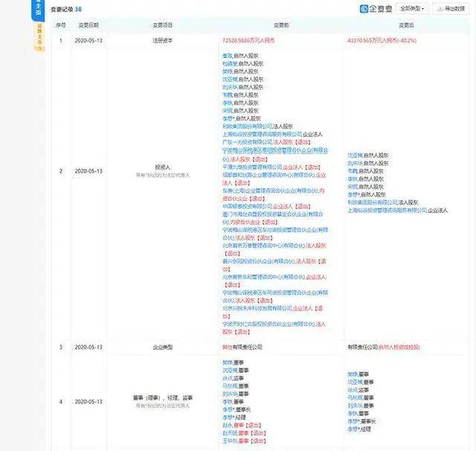The height and width of the screenshot is (451, 476).
Task: Open 利欧集团股份有限公司 link in 变更前 column
Action: click(x=248, y=127)
